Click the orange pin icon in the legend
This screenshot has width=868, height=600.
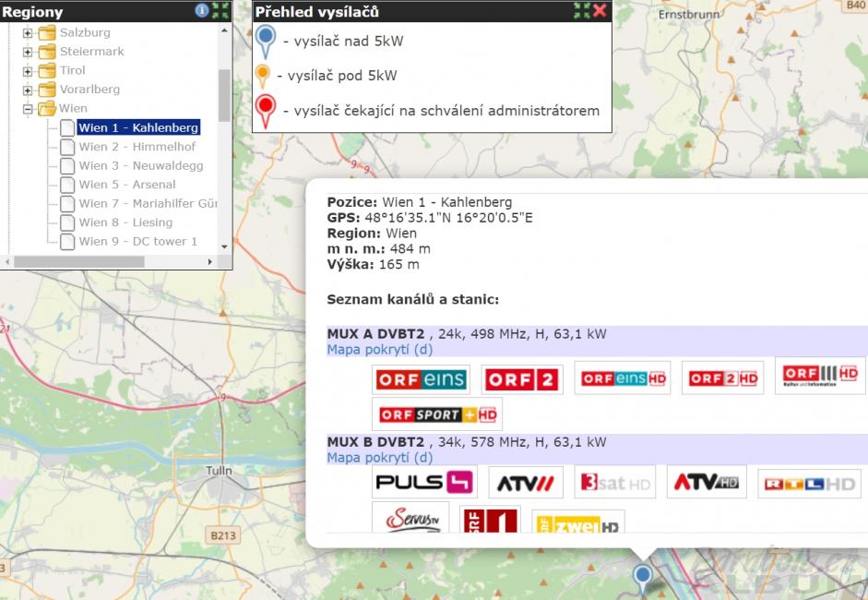click(x=262, y=76)
